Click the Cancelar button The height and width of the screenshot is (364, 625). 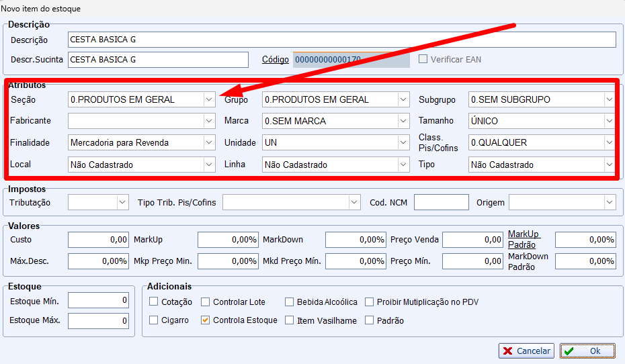[526, 351]
